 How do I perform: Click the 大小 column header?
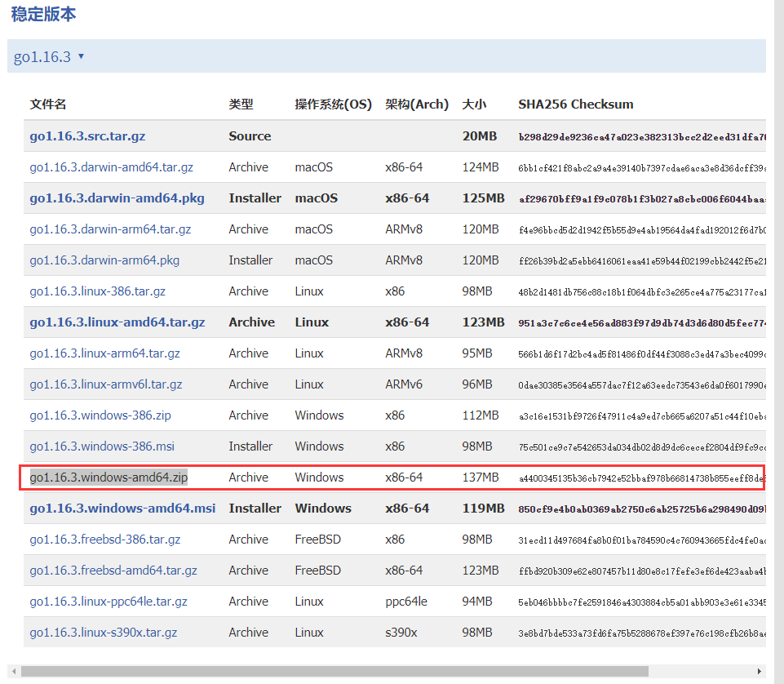coord(474,104)
